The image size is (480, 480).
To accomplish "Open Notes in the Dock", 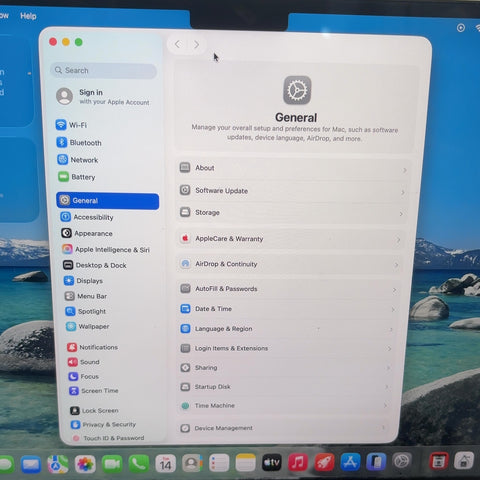I will [246, 463].
